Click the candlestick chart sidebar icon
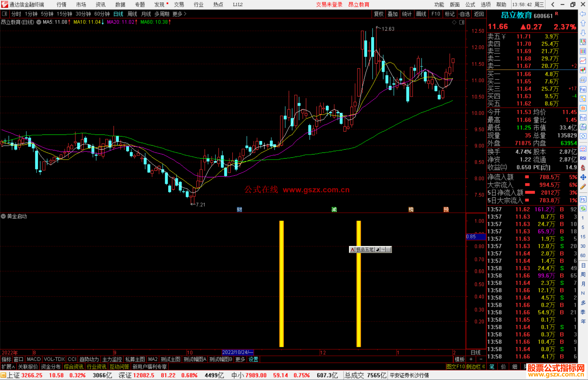This screenshot has width=588, height=380. pyautogui.click(x=583, y=70)
